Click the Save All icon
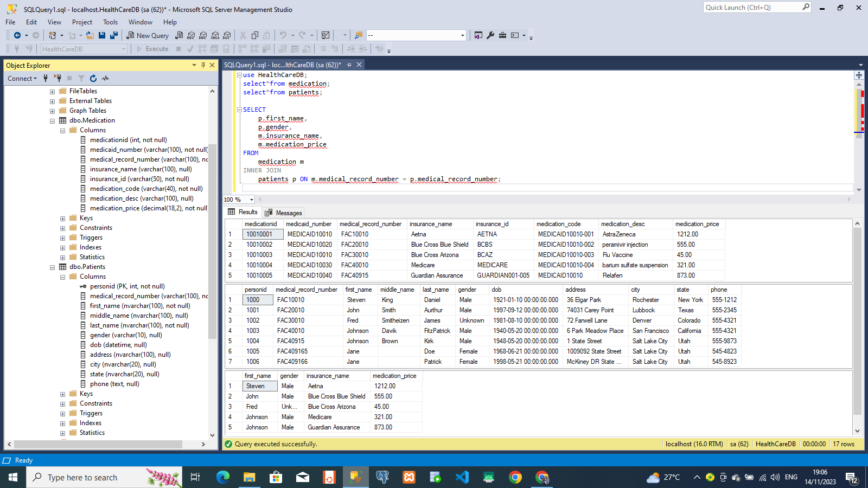868x488 pixels. tap(114, 35)
